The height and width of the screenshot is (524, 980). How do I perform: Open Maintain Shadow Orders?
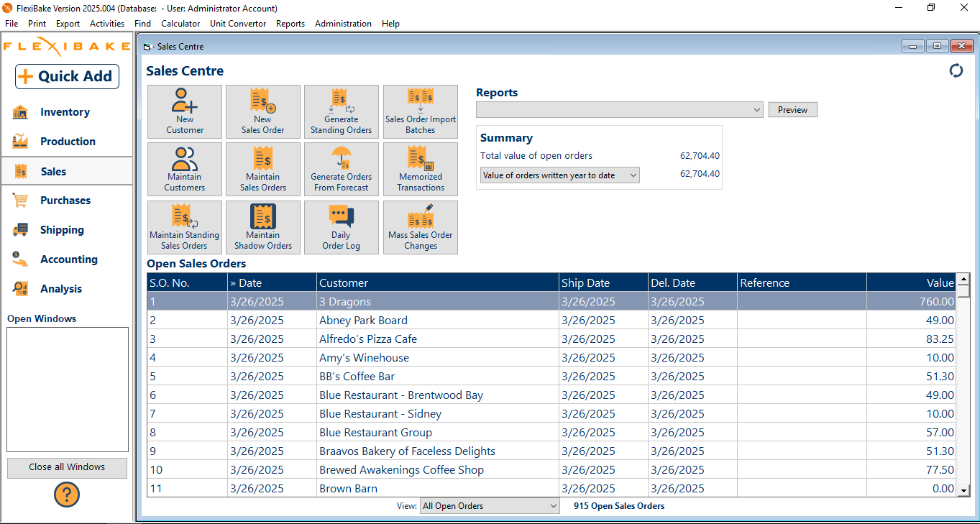pos(263,227)
